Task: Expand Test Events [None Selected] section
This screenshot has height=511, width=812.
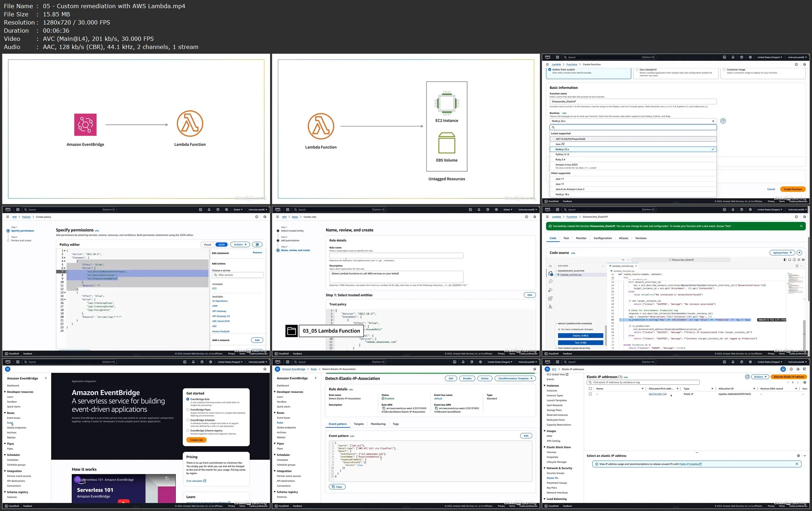Action: click(573, 348)
